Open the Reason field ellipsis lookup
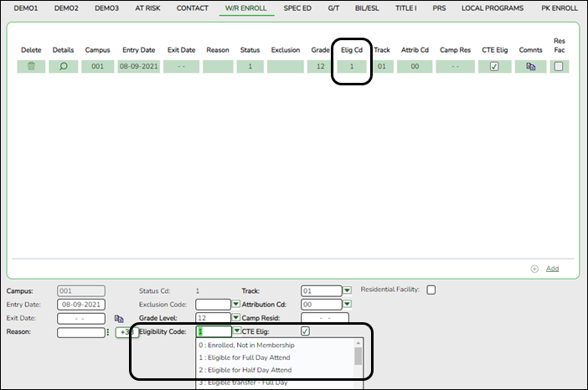588x390 pixels. click(x=108, y=332)
